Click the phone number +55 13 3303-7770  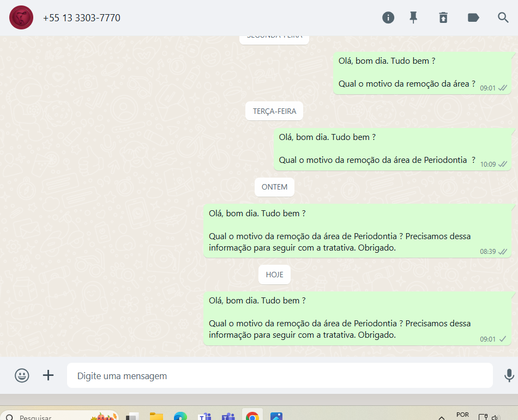82,18
